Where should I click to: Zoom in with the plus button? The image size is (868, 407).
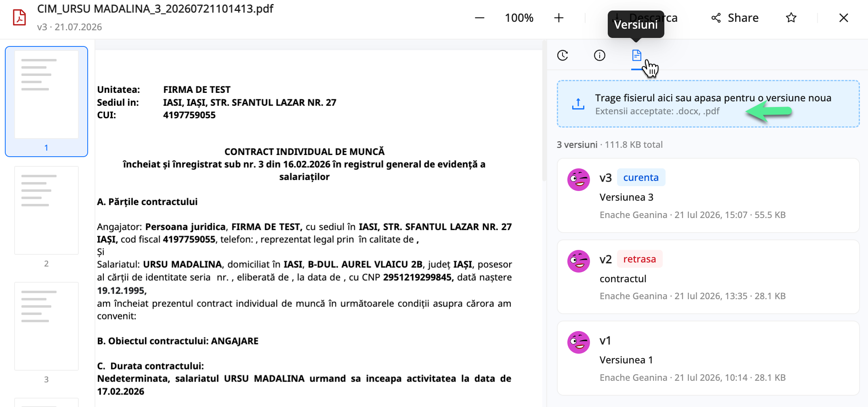[558, 18]
